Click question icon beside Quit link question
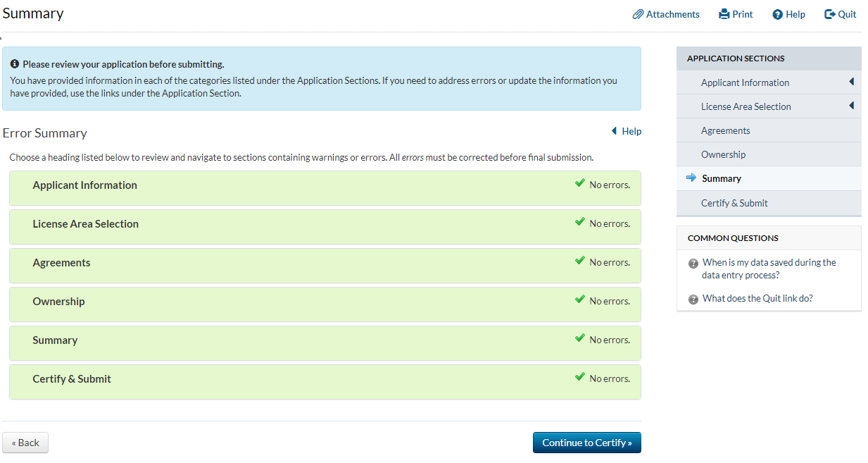 click(693, 299)
